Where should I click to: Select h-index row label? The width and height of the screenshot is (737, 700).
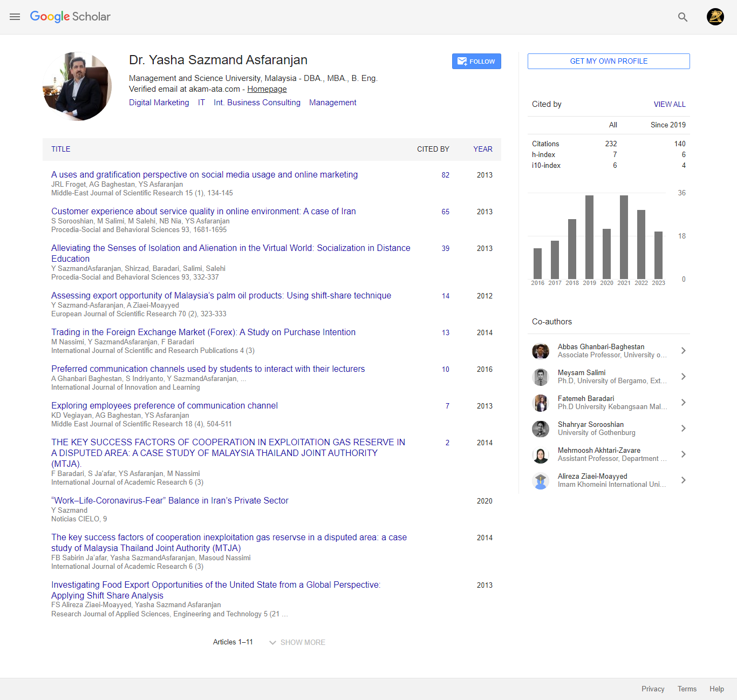click(x=543, y=154)
